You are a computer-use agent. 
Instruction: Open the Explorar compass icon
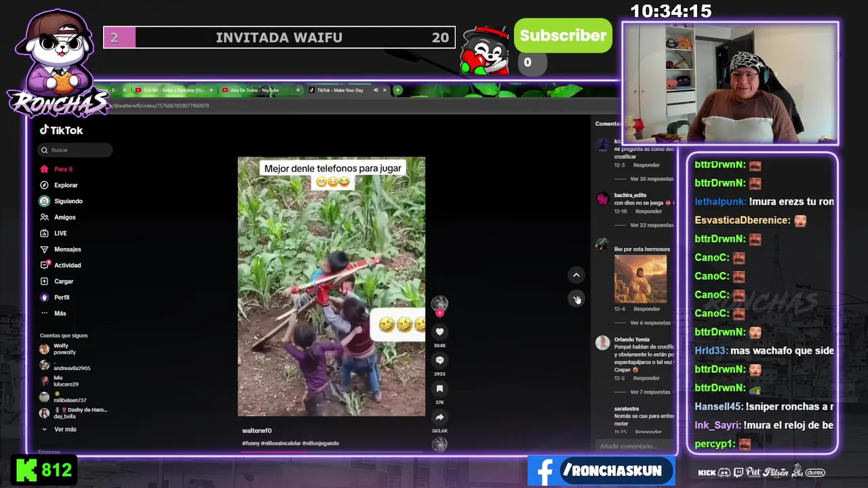pos(44,185)
